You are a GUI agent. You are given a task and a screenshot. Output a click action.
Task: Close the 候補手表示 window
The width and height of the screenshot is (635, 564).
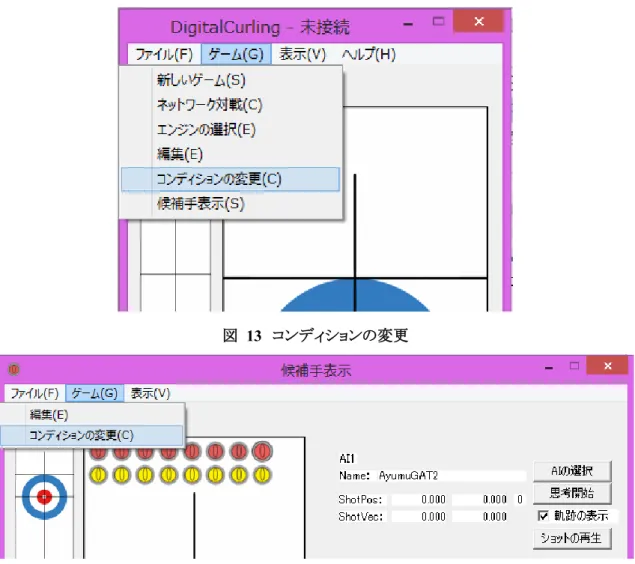[607, 366]
